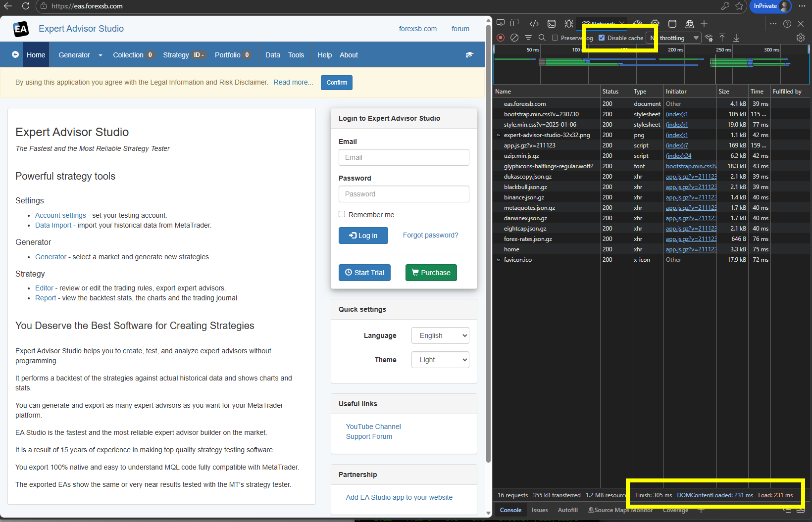Screen dimensions: 812x522
Task: Open the Language dropdown set to English
Action: coord(440,335)
